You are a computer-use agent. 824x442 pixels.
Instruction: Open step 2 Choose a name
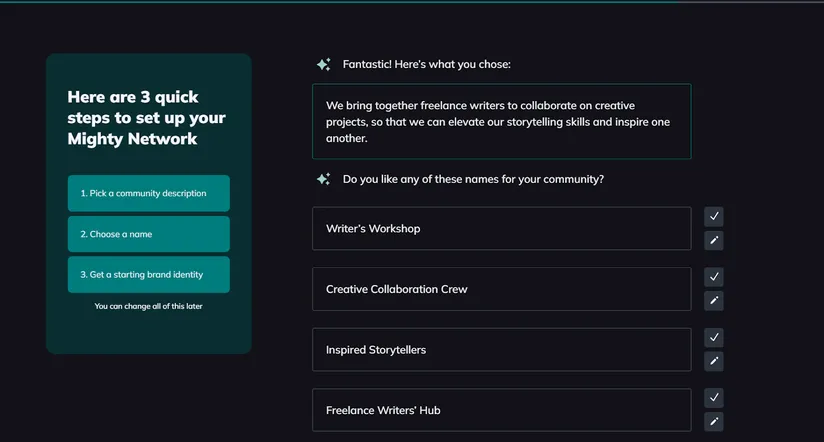[x=148, y=234]
